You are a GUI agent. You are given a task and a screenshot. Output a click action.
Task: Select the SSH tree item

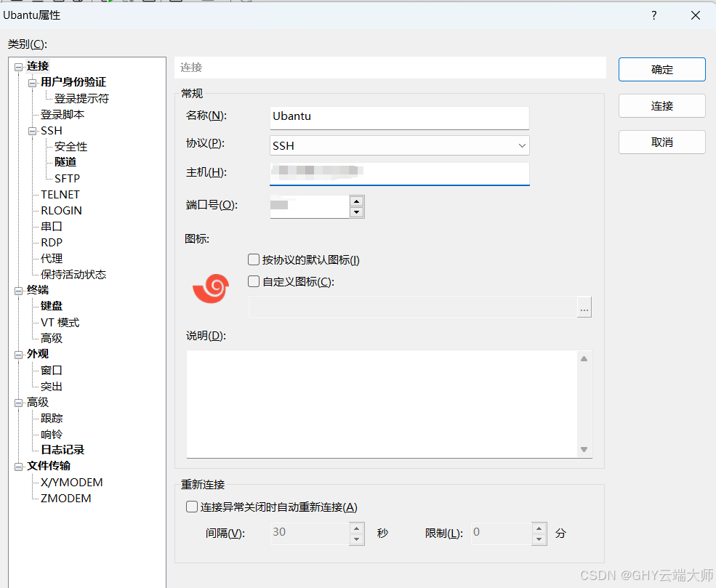tap(51, 131)
